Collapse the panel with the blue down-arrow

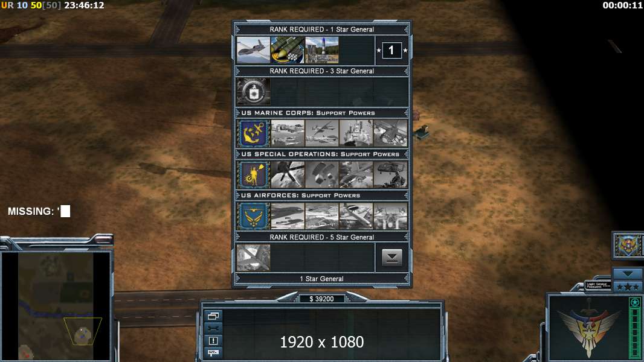pyautogui.click(x=628, y=274)
